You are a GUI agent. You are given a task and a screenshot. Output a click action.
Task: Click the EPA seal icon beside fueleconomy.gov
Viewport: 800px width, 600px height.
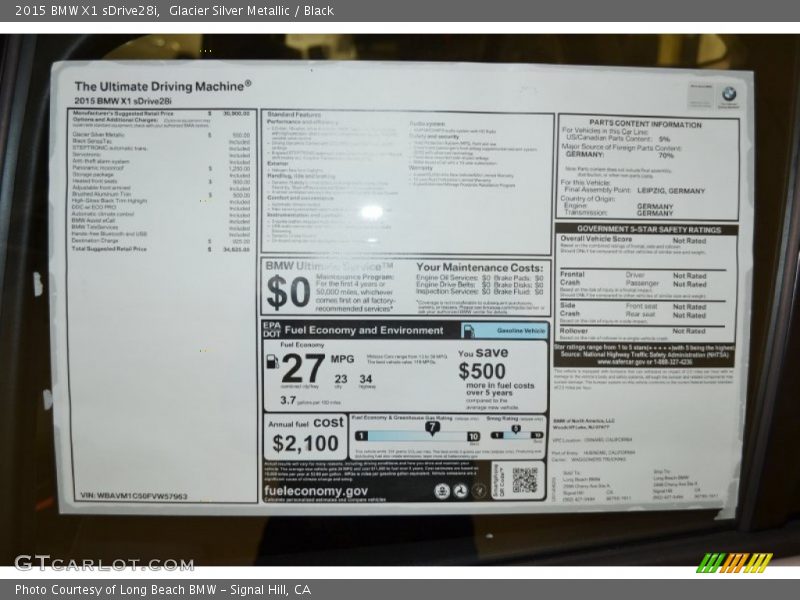click(x=442, y=491)
